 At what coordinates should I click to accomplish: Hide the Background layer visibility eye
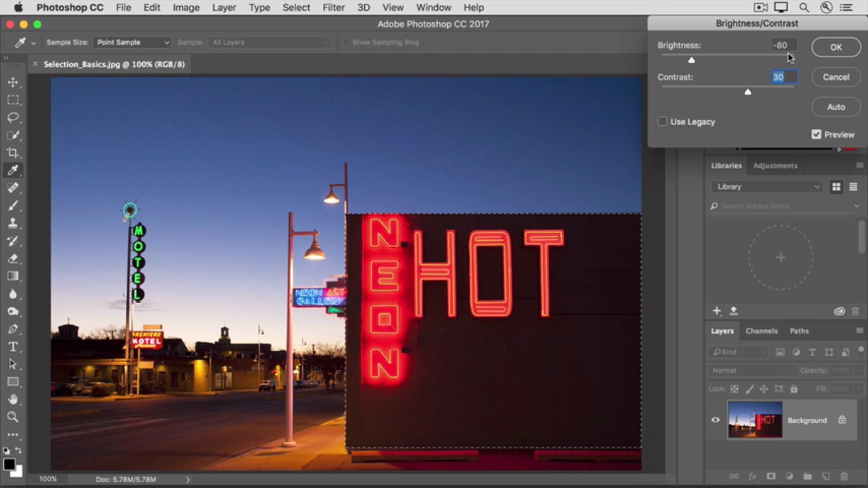[715, 420]
